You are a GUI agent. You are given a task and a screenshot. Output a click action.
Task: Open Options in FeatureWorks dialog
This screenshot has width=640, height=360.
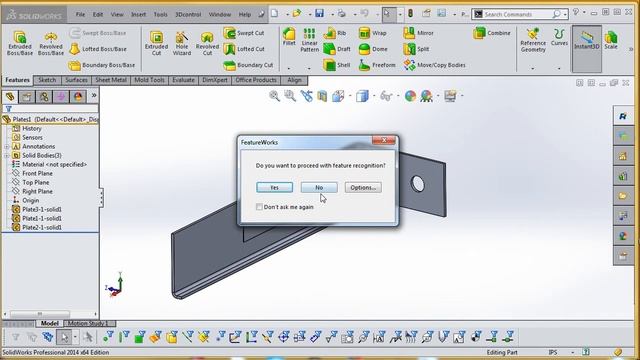click(363, 187)
